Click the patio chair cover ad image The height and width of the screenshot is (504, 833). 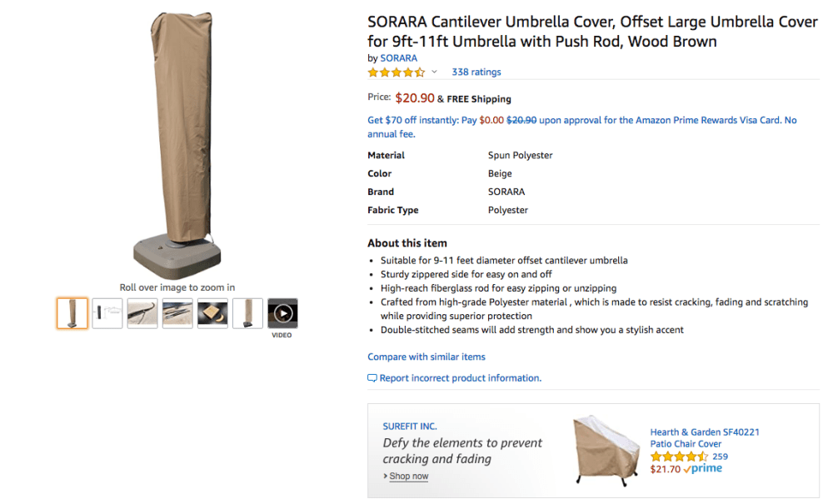(606, 451)
